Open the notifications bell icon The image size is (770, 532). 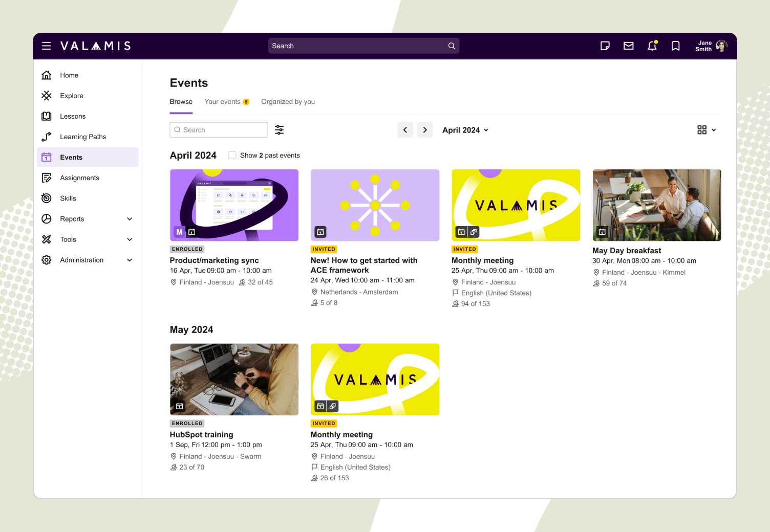point(652,46)
